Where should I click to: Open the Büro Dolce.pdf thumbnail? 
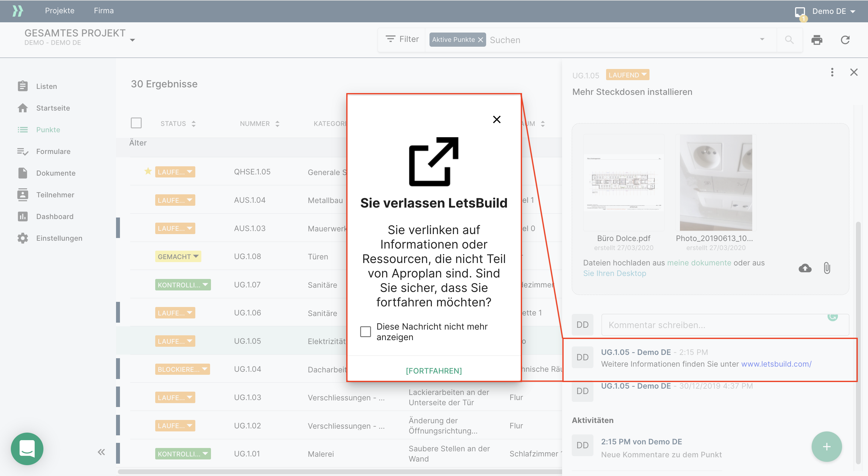click(x=624, y=182)
